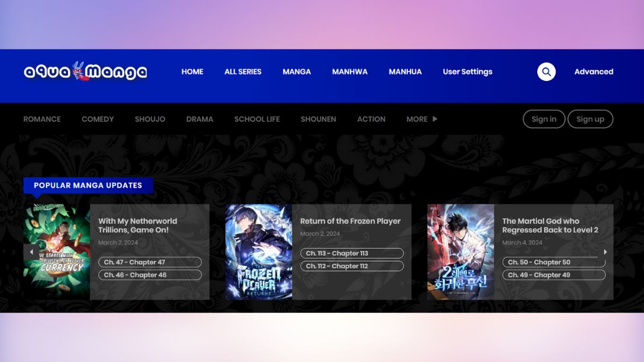The image size is (644, 362).
Task: Expand the MORE genres menu
Action: point(422,119)
